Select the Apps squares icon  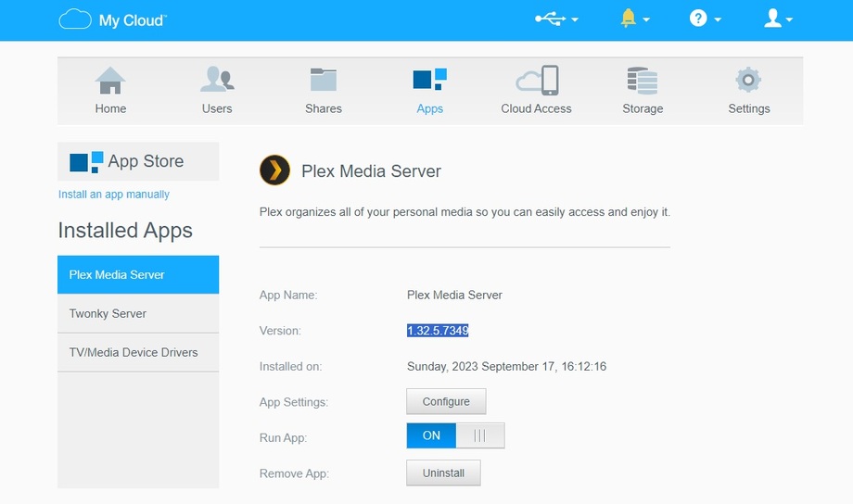430,80
